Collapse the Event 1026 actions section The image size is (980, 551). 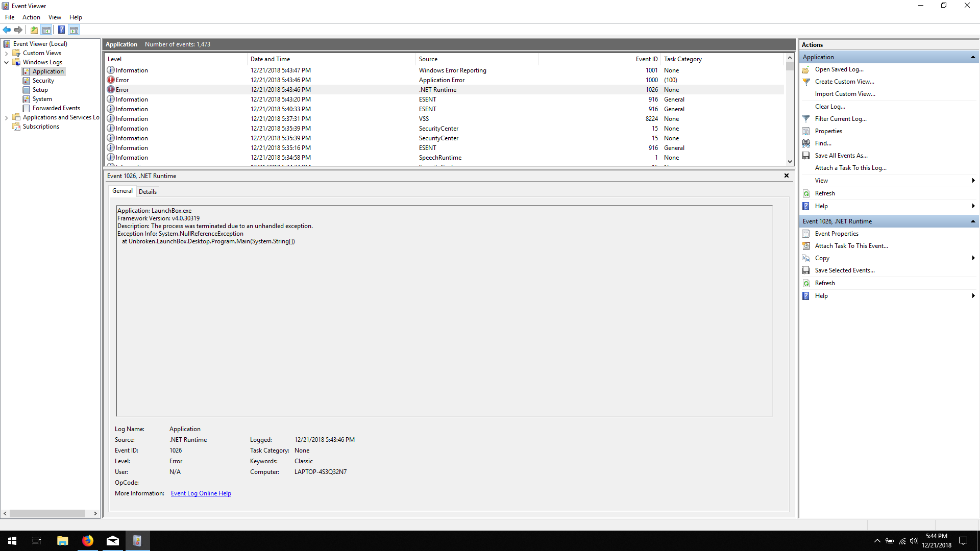(973, 221)
